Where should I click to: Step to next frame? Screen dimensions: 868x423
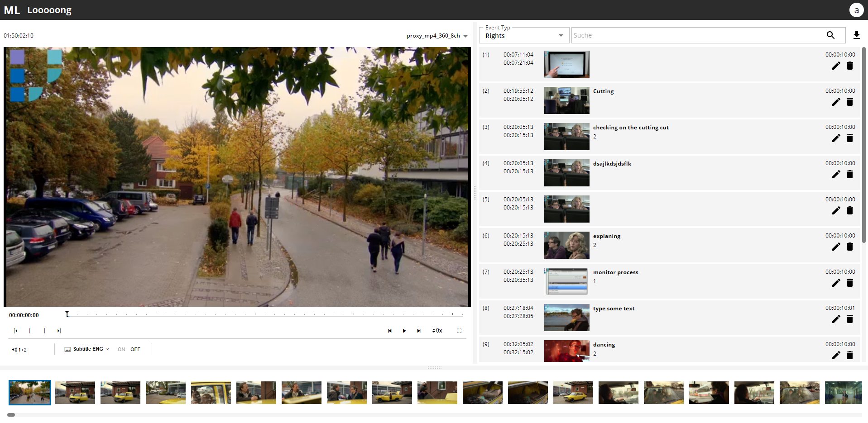(419, 331)
